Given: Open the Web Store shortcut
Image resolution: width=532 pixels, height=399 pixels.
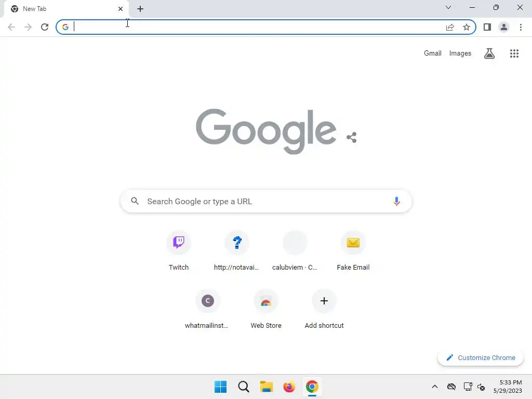Looking at the screenshot, I should (266, 310).
